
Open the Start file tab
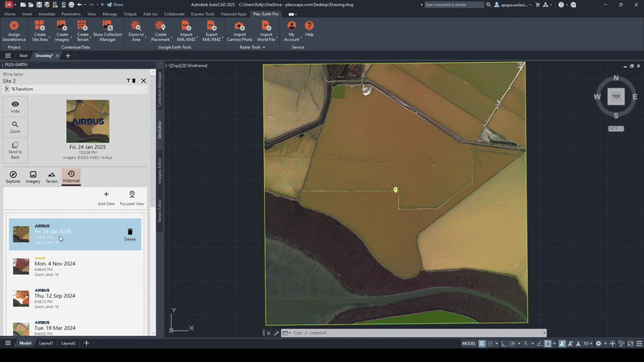click(x=23, y=56)
